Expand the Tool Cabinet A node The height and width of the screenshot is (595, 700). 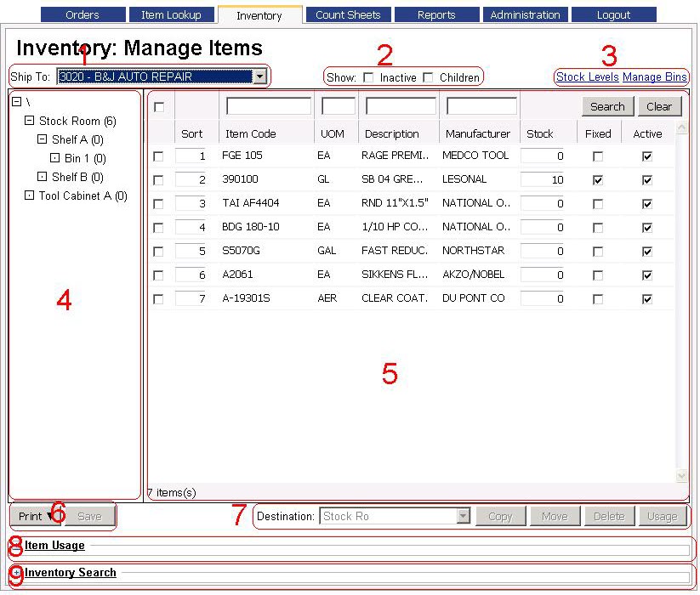(x=30, y=195)
